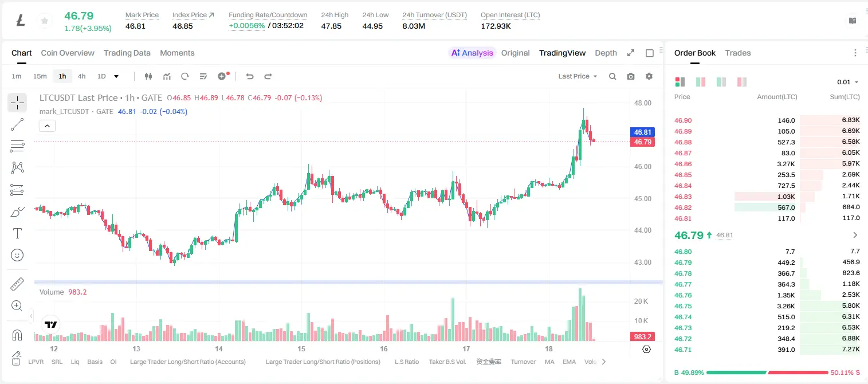Open the Coin Overview tab
Viewport: 868px width, 384px height.
click(68, 53)
